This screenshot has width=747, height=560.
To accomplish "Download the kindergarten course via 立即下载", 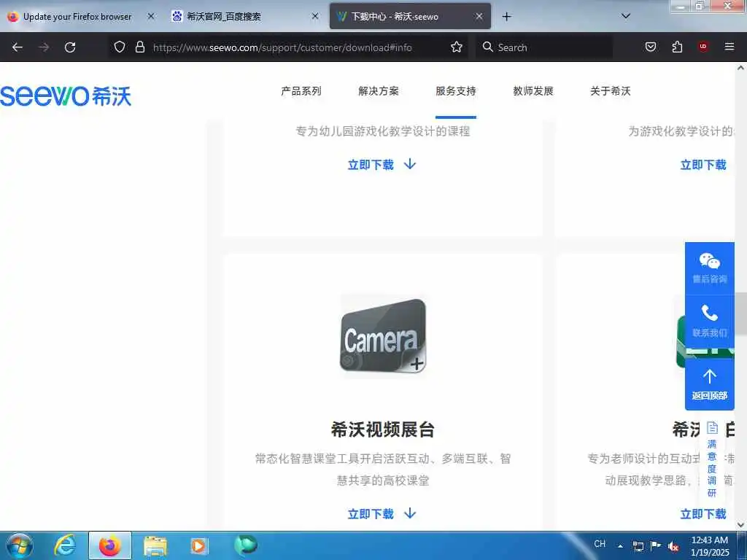I will 371,165.
